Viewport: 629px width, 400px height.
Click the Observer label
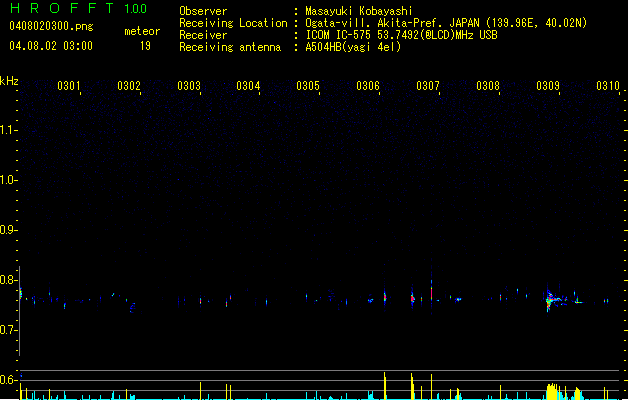(203, 11)
